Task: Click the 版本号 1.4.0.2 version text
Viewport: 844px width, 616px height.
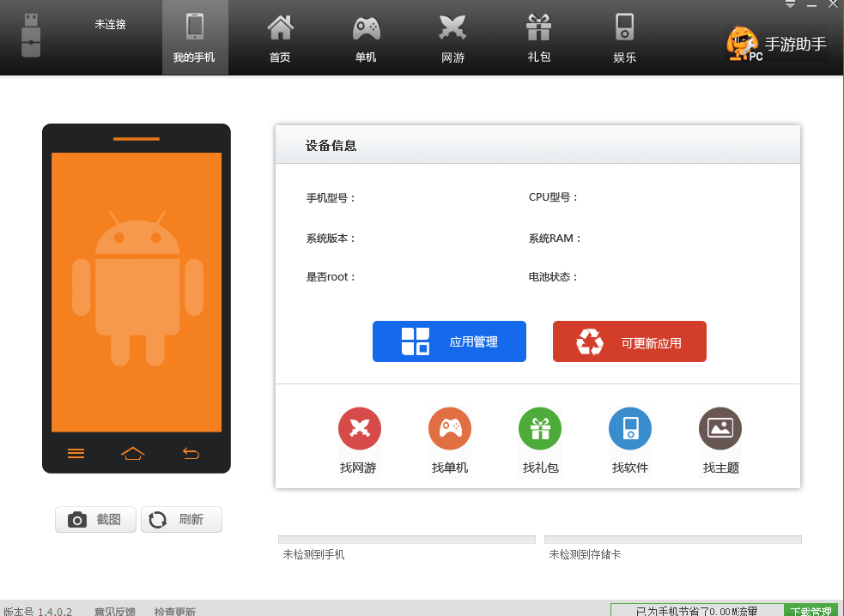Action: 37,611
